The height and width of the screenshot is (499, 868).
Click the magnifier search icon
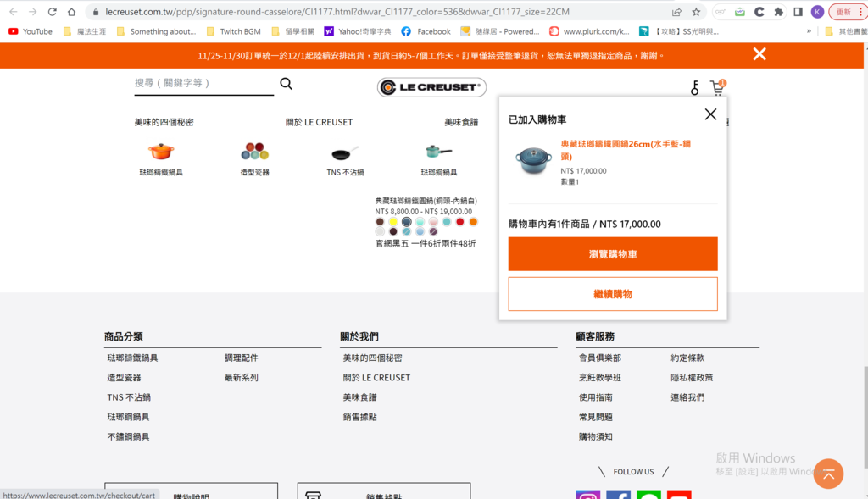[x=287, y=84]
